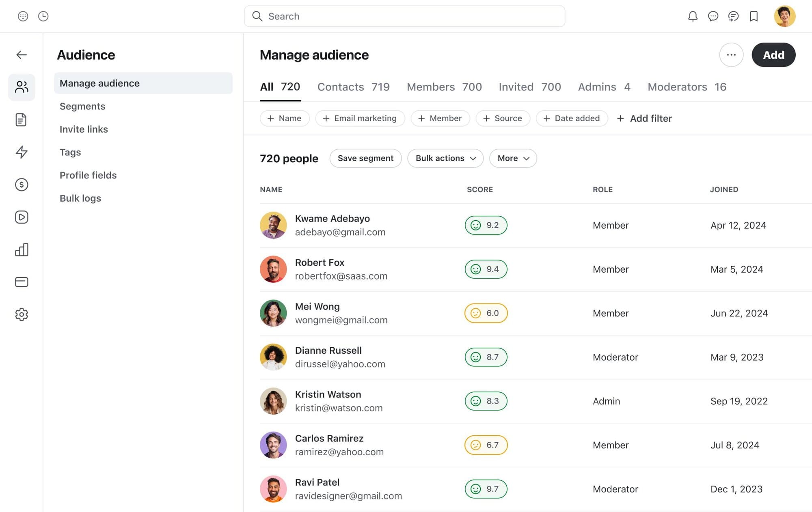Add the Email marketing filter chip
The image size is (812, 512).
coord(360,118)
